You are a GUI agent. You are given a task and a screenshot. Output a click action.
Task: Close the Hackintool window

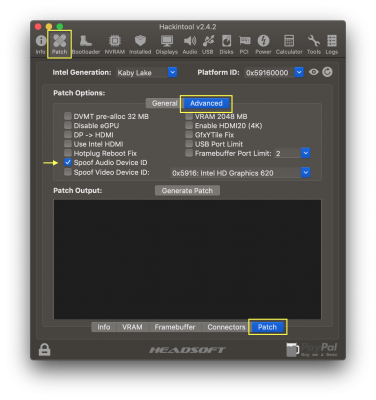[x=38, y=26]
